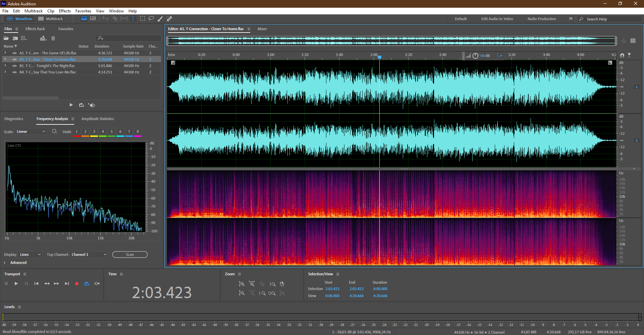Screen dimensions: 644x335
Task: Click Zoom In Amplitude icon
Action: (x=241, y=284)
